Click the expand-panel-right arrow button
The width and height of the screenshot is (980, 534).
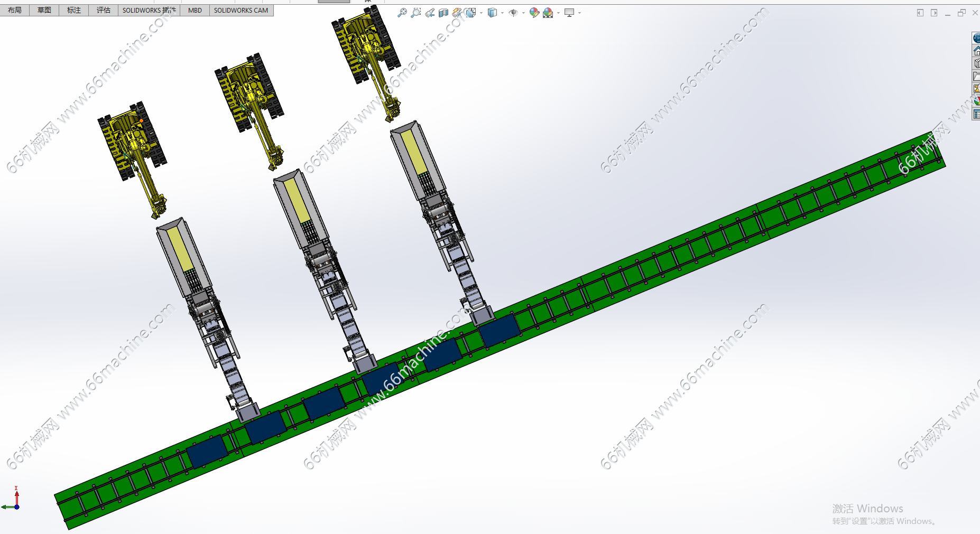934,13
